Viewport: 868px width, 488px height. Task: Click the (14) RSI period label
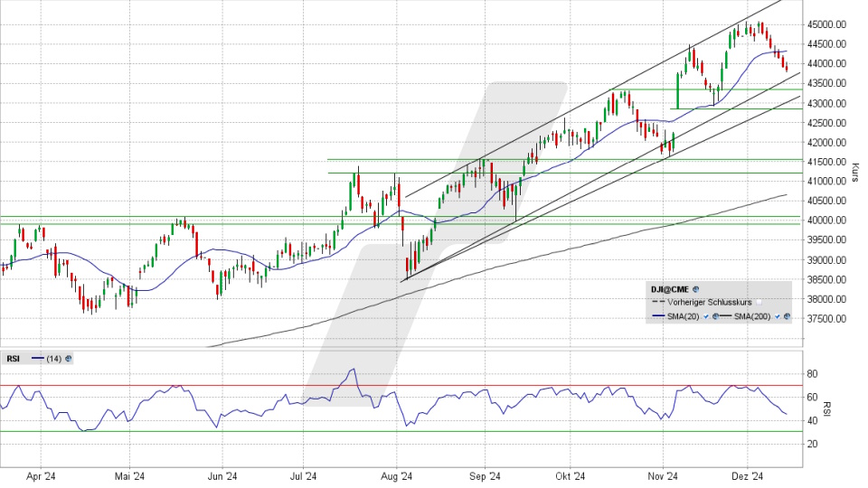point(53,359)
